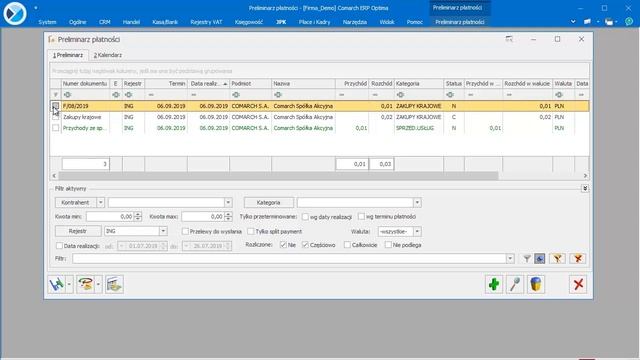The image size is (640, 360).
Task: Open the Handel menu
Action: (x=131, y=22)
